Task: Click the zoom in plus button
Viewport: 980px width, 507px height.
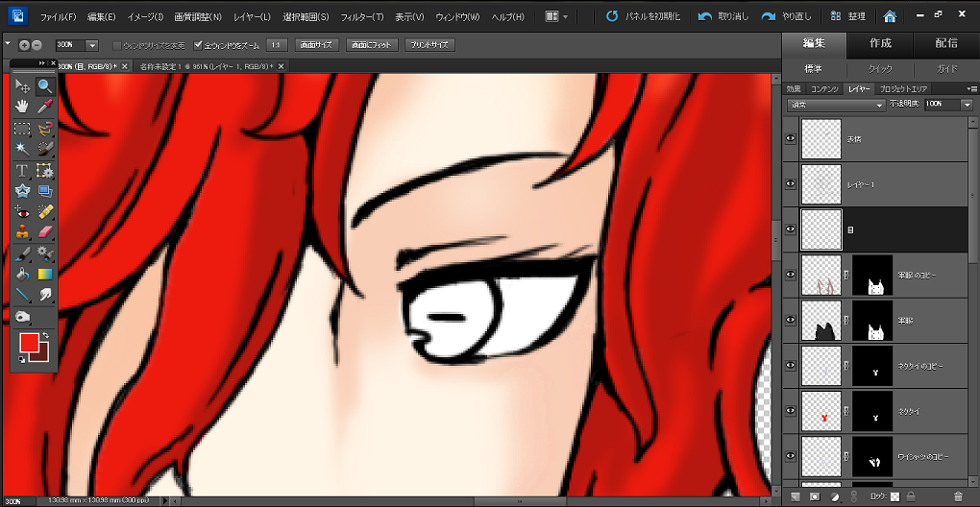Action: [24, 45]
